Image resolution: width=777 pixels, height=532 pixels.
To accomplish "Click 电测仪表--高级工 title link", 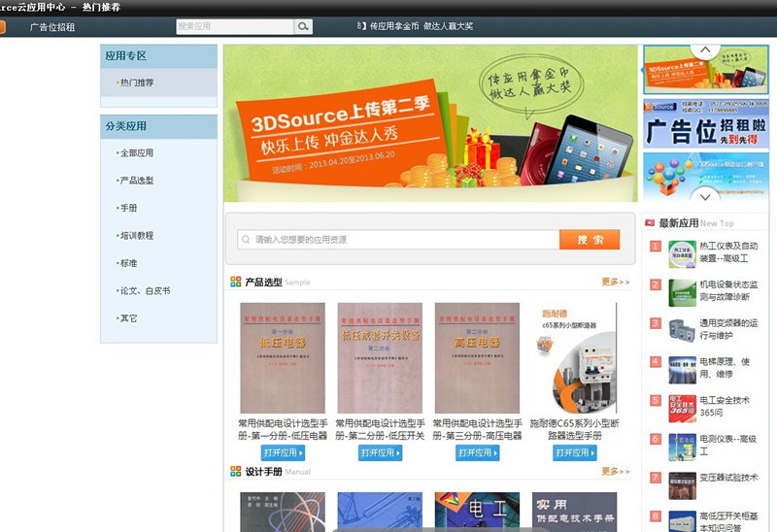I will tap(727, 445).
